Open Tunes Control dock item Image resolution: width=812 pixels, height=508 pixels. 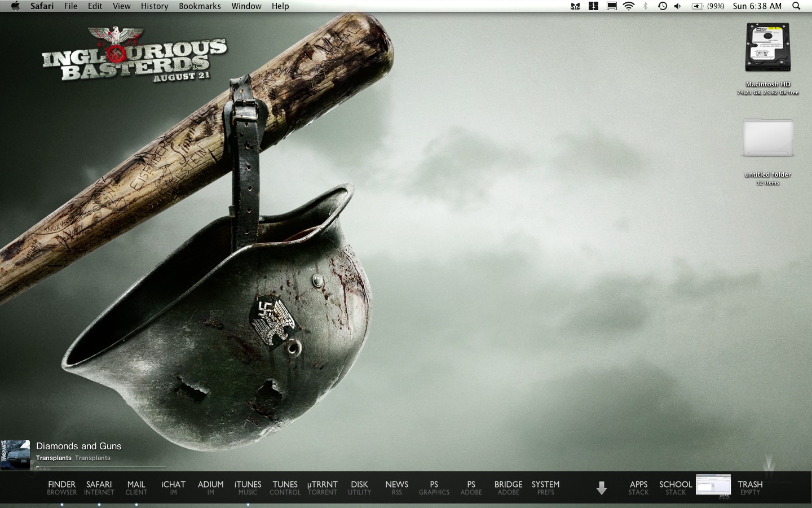pos(285,488)
